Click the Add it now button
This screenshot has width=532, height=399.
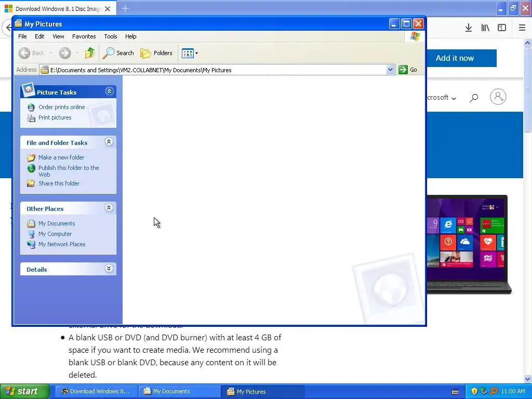click(461, 58)
